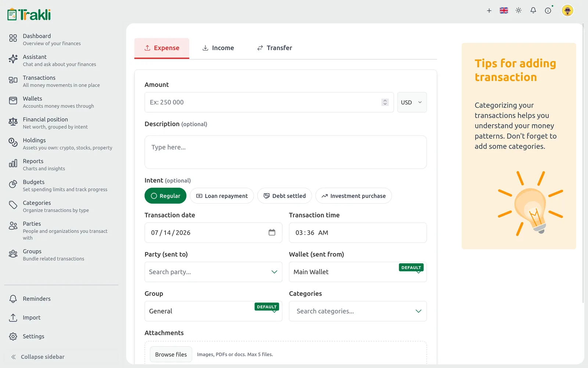Click "Tips for adding transaction" heading

[515, 70]
